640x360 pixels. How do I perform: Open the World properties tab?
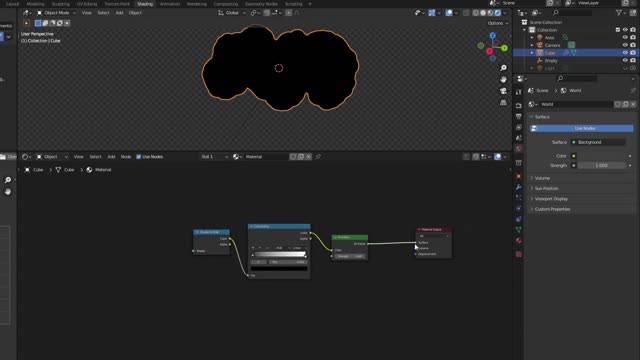(518, 149)
